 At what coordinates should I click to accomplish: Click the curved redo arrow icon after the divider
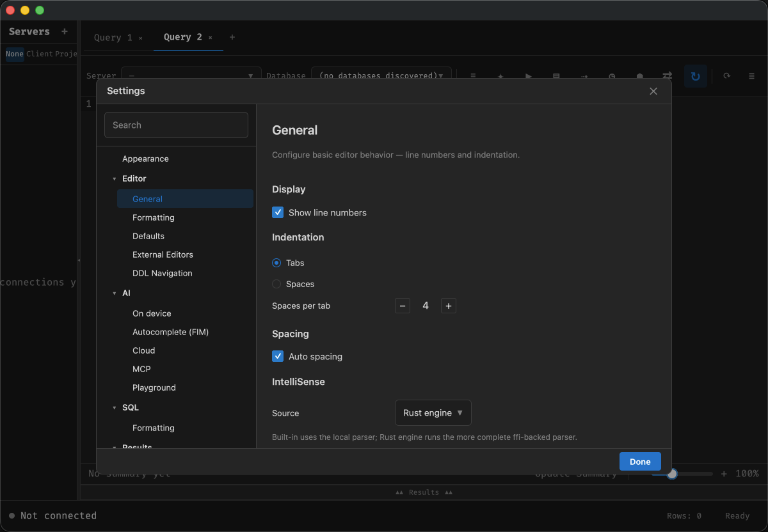[727, 76]
